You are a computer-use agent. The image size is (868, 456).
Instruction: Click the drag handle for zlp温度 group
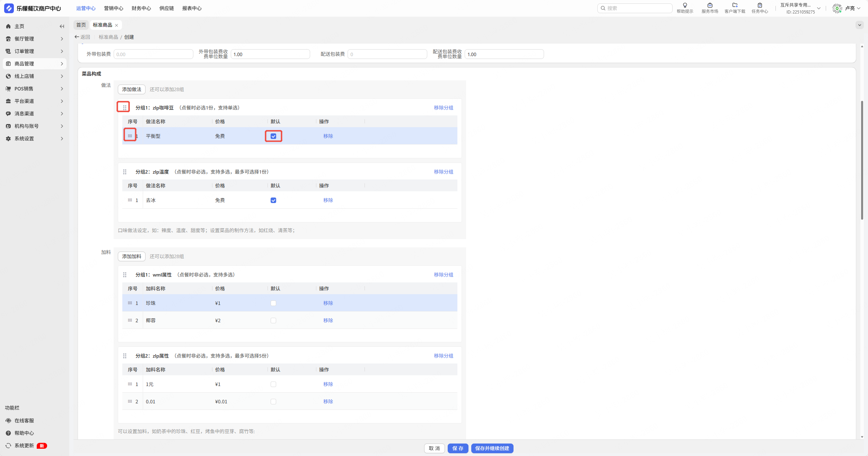point(125,172)
